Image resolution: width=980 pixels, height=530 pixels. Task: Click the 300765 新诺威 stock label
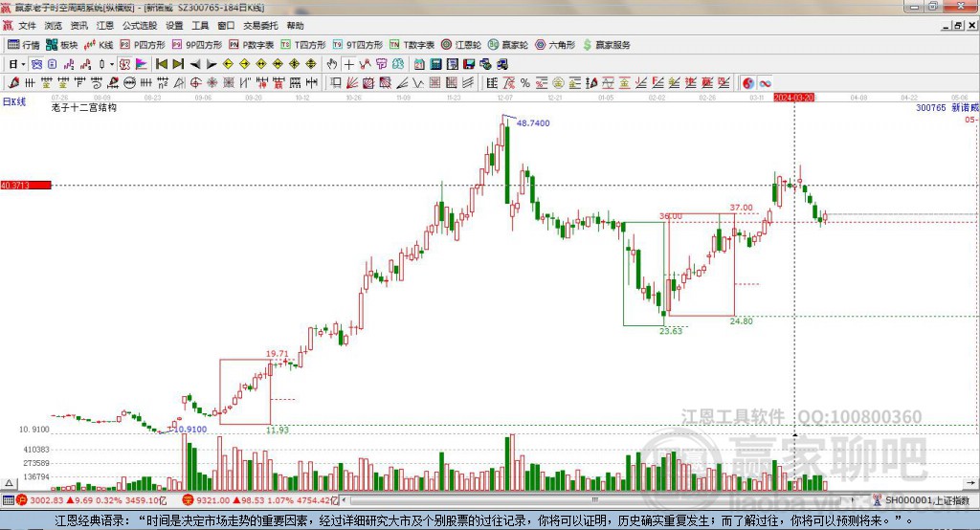(x=947, y=107)
